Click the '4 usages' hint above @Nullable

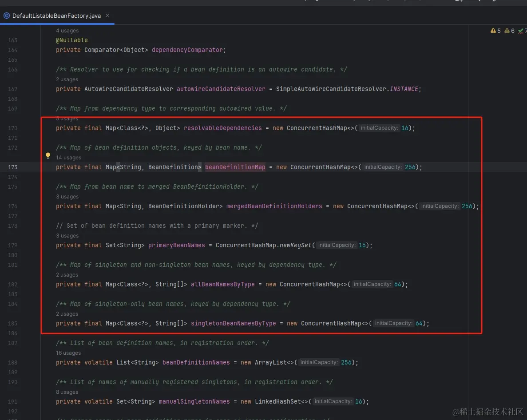67,31
